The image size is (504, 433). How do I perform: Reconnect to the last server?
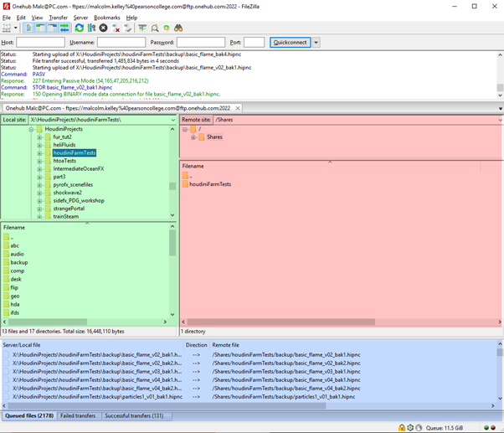pos(127,28)
